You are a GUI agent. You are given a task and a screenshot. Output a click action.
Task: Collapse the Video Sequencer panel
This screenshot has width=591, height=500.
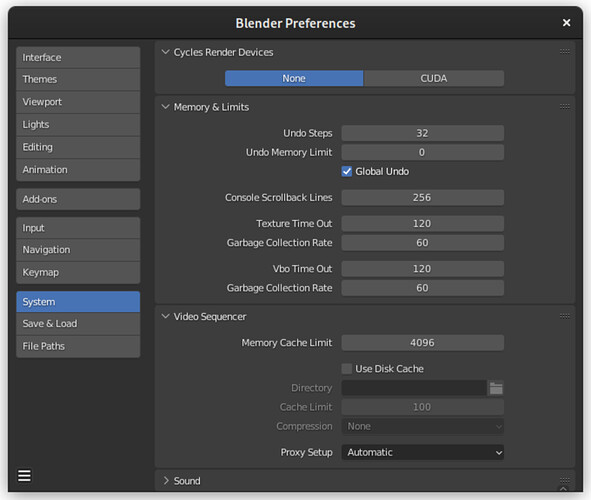coord(165,317)
